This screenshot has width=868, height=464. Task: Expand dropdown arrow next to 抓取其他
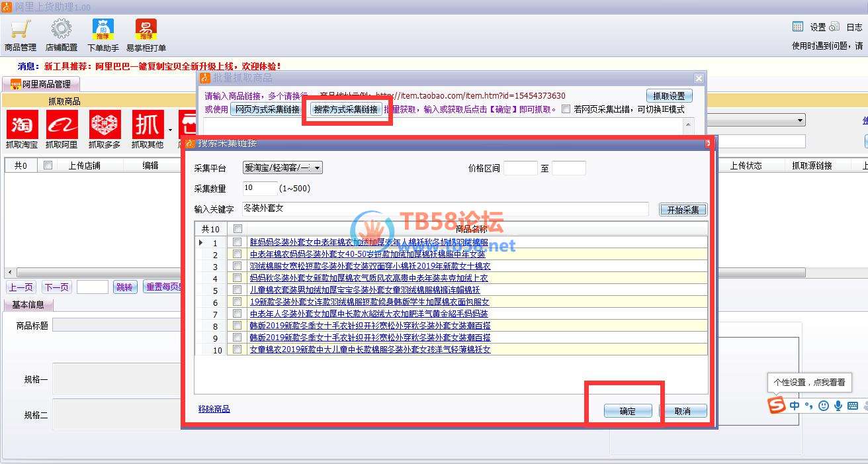coord(170,130)
